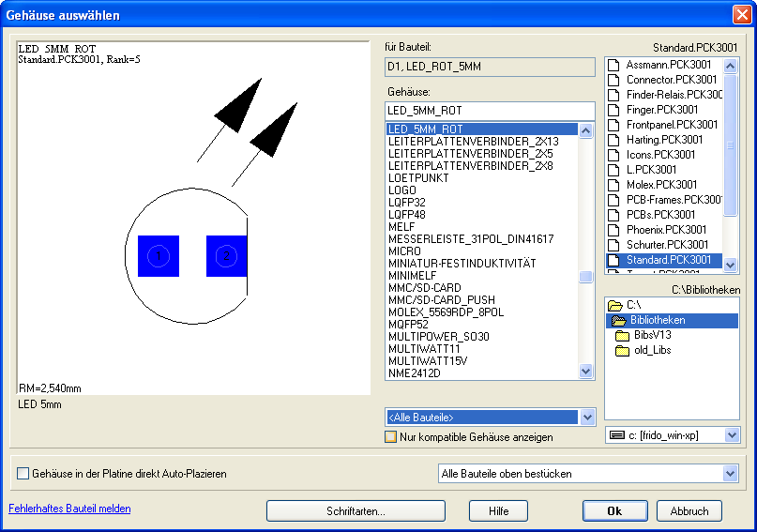This screenshot has height=532, width=757.
Task: Select the Phoenix.PCK3001 file icon
Action: (614, 230)
